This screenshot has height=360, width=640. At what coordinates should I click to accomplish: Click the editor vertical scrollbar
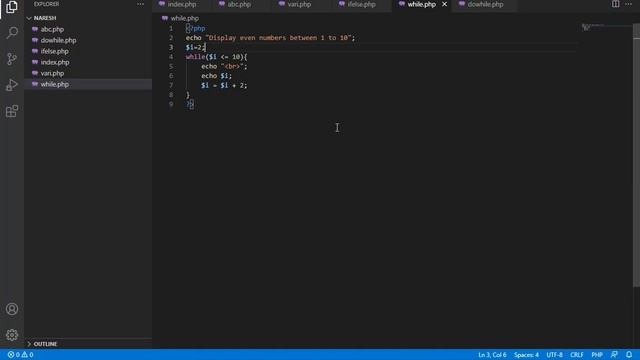tap(636, 155)
